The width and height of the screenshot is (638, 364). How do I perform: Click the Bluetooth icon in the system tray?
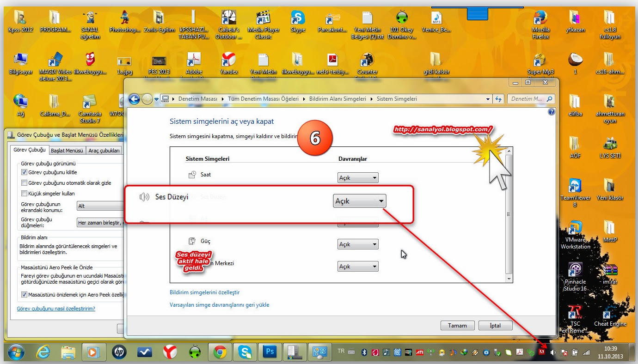pyautogui.click(x=364, y=352)
